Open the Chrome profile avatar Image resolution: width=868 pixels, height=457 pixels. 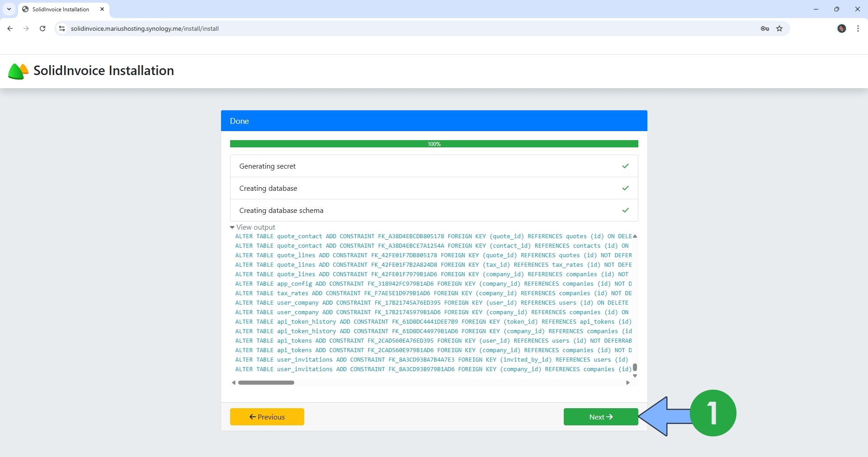842,28
